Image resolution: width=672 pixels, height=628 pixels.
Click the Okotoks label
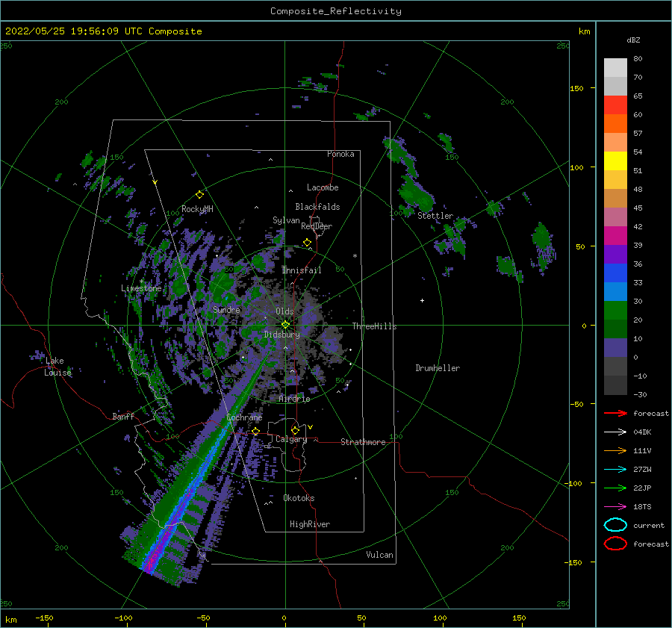(299, 498)
